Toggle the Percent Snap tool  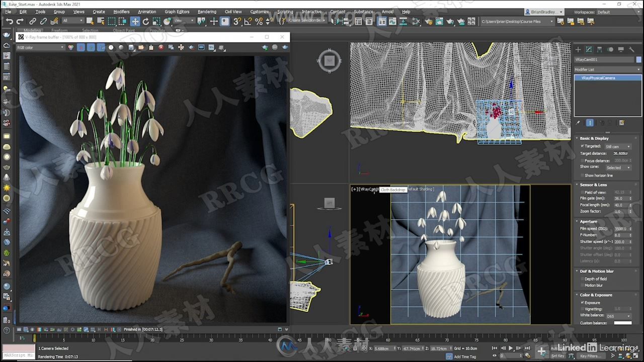click(x=259, y=21)
